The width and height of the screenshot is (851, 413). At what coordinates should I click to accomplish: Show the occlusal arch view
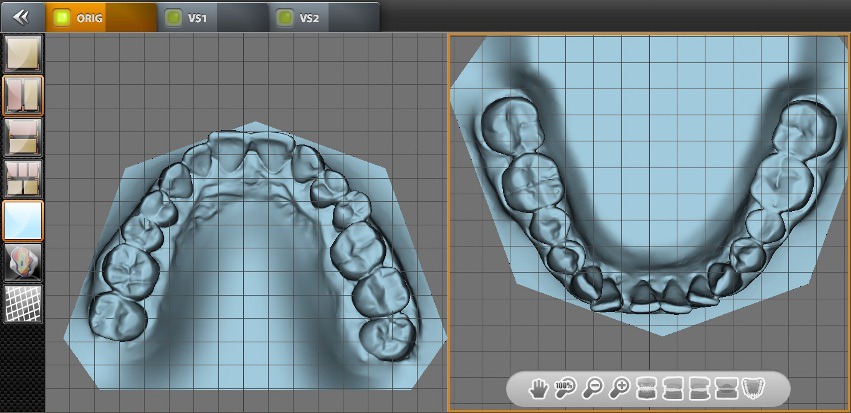(753, 389)
